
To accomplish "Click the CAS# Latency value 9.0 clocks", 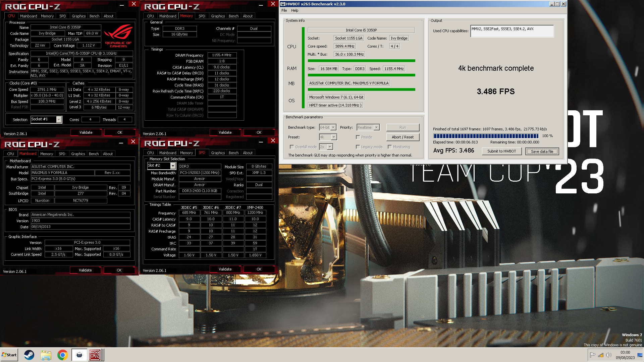I will [x=222, y=67].
